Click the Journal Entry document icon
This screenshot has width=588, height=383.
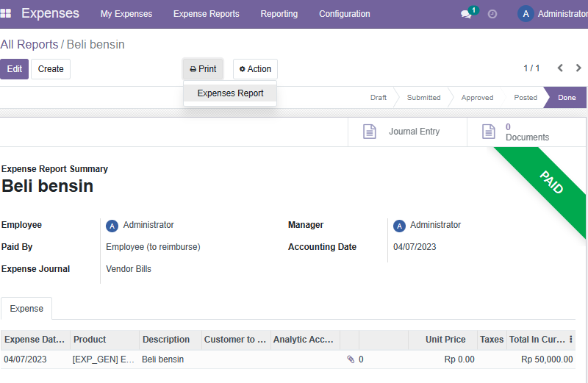370,132
